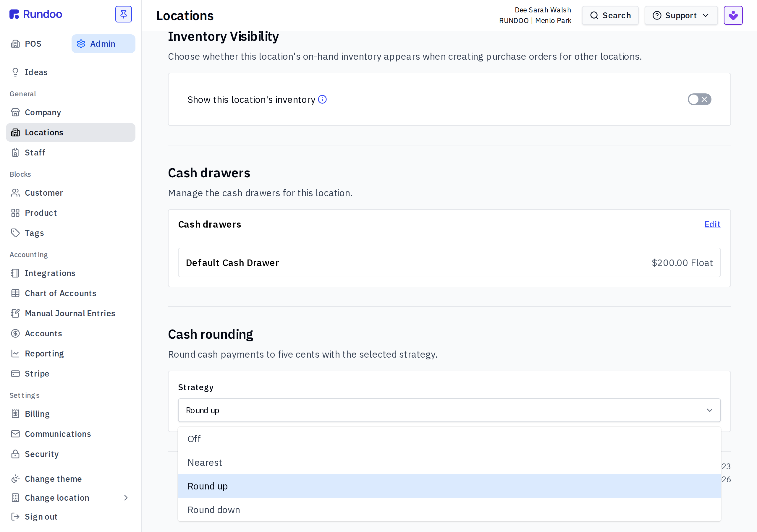This screenshot has height=532, width=757.
Task: Click RUNDOO | Menlo Park location text
Action: click(x=535, y=20)
